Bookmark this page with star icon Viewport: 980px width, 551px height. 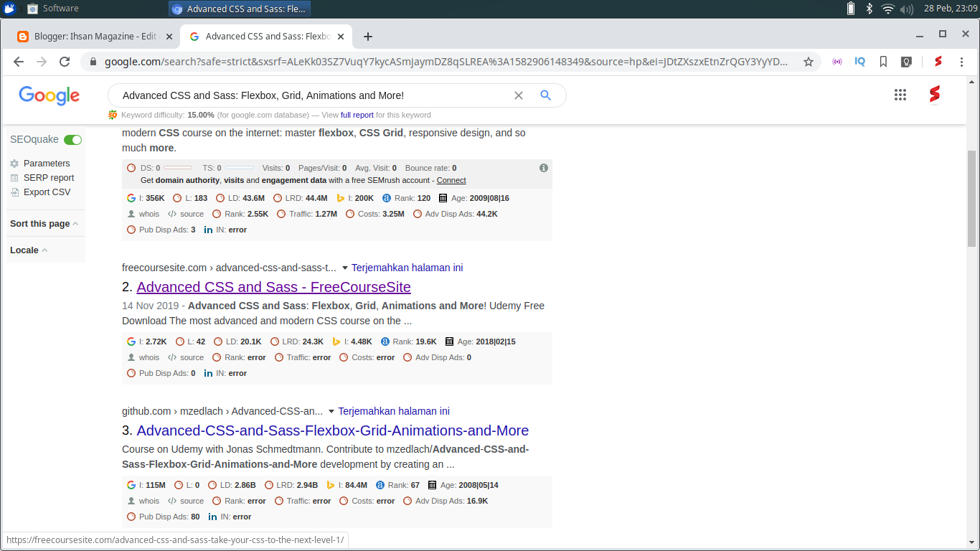pyautogui.click(x=809, y=62)
